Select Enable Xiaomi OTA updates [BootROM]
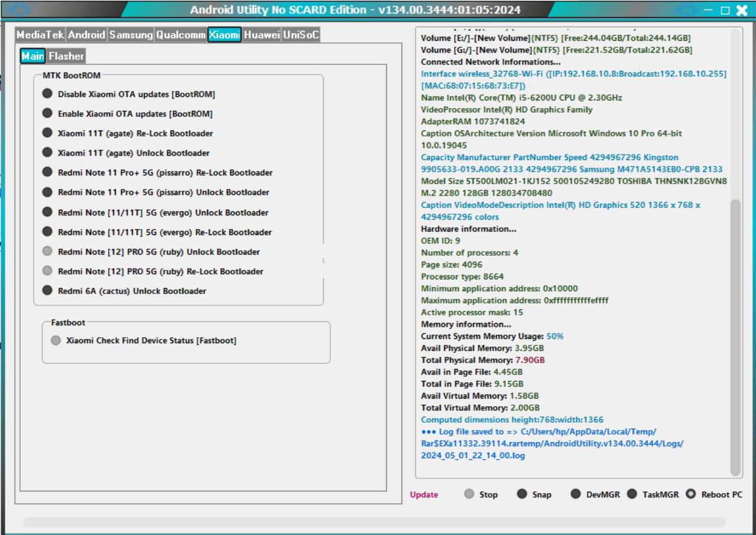 pos(127,113)
